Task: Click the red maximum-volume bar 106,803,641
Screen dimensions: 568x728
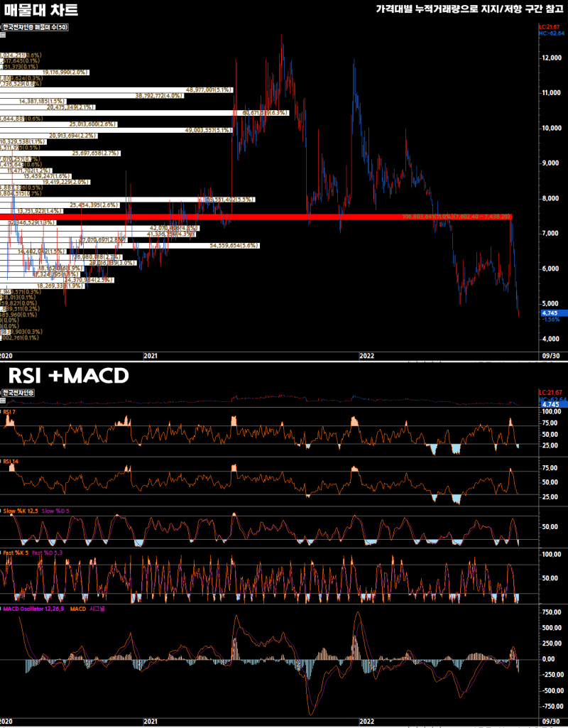Action: (256, 217)
